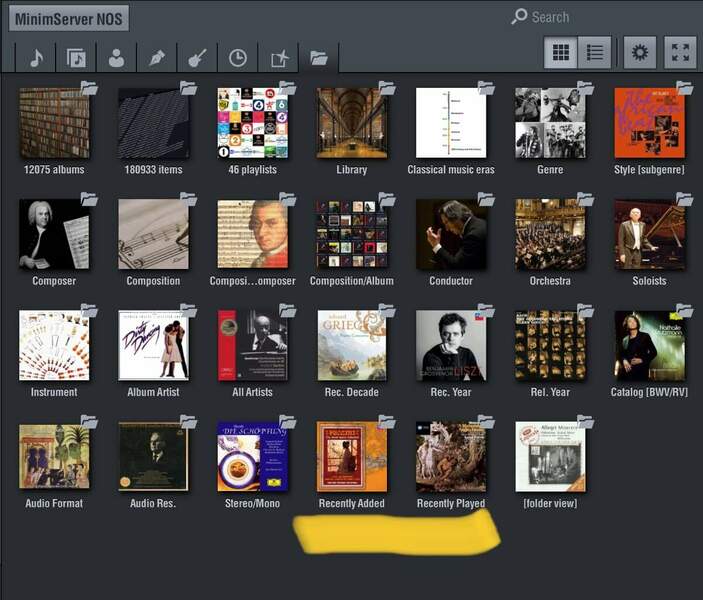Click the guitar genre icon tab
The width and height of the screenshot is (703, 600).
click(197, 58)
